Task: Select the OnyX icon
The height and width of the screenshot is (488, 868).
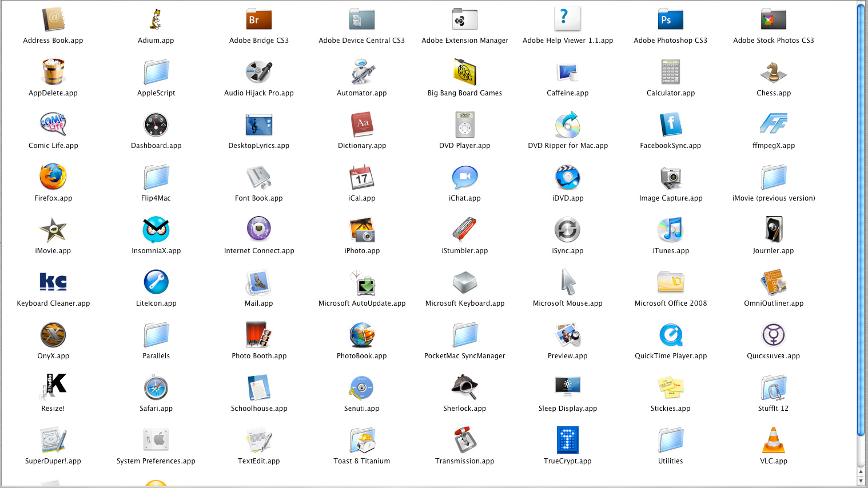Action: tap(53, 335)
